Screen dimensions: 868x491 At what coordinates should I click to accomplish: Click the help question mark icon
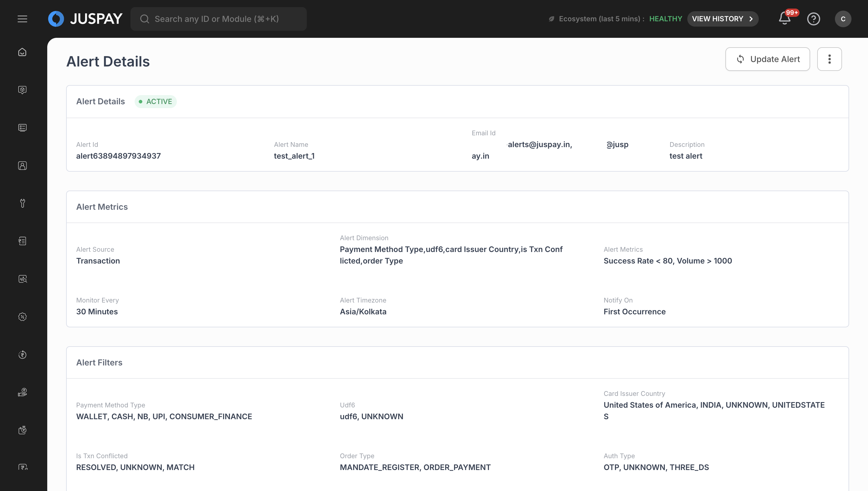pyautogui.click(x=813, y=19)
